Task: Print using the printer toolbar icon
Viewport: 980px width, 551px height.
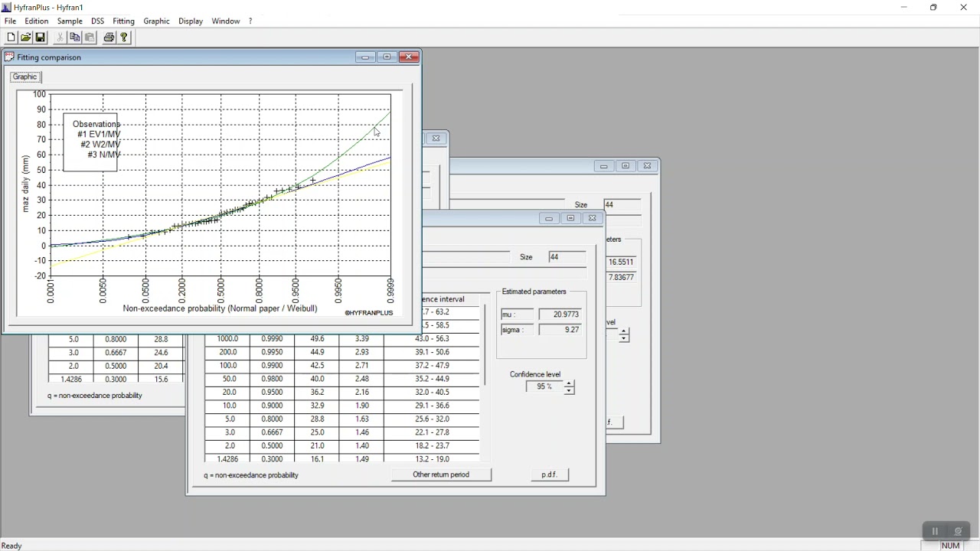Action: (x=109, y=37)
